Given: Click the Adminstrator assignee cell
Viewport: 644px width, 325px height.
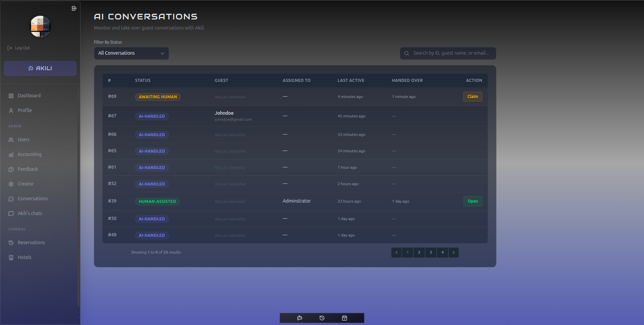Looking at the screenshot, I should pyautogui.click(x=297, y=201).
